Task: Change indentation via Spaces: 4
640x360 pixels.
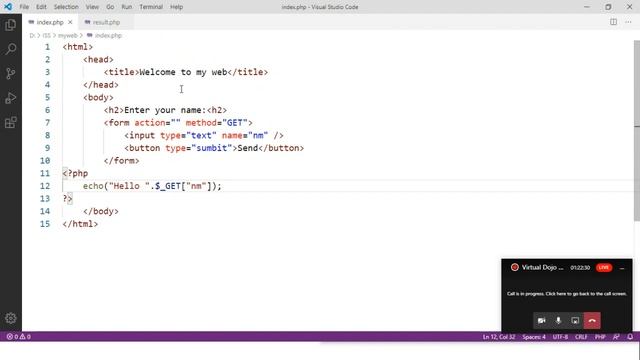Action: (x=534, y=337)
